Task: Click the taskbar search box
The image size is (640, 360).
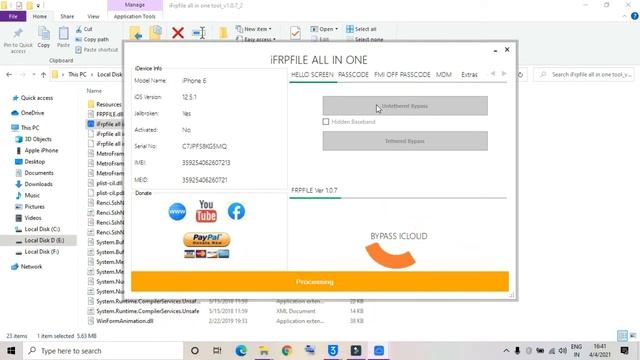Action: click(x=103, y=351)
